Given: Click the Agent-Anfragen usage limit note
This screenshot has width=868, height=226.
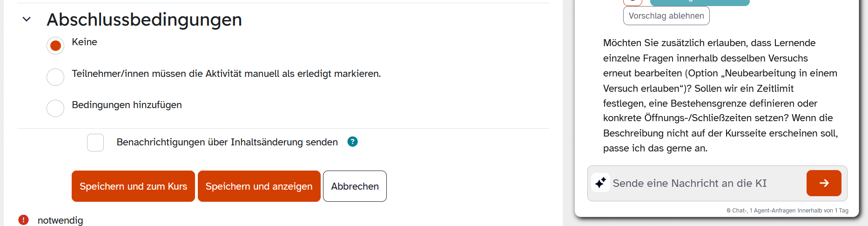Looking at the screenshot, I should 787,211.
